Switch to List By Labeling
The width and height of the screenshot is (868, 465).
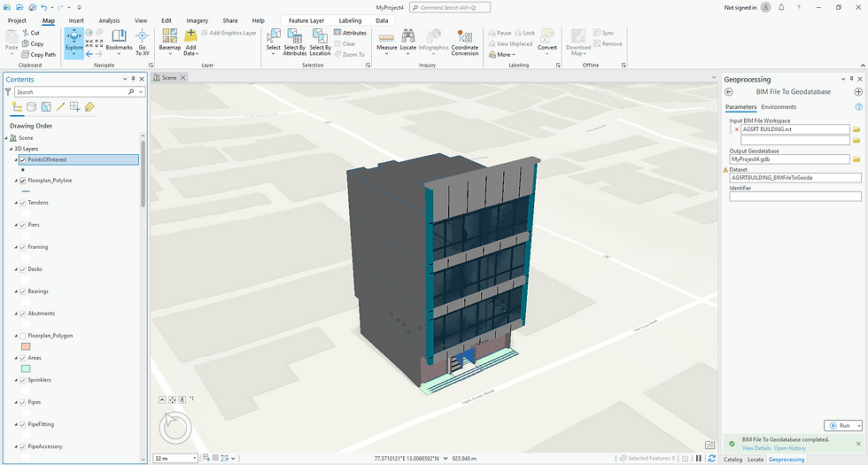pos(89,107)
